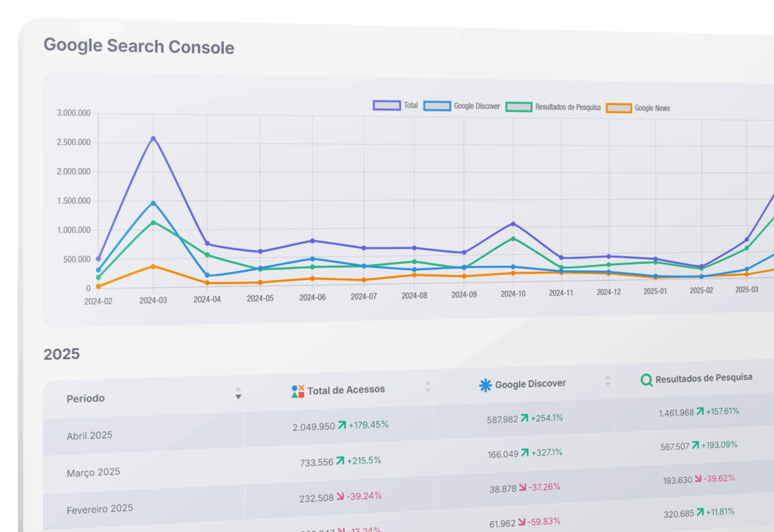Screen dimensions: 774x532
Task: Click the Google Discover point at 2024-03
Action: coord(153,203)
